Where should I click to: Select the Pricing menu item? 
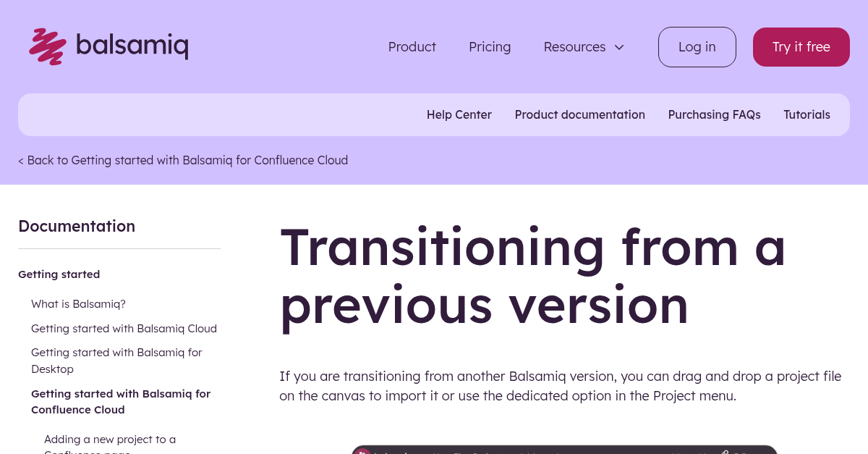(490, 47)
